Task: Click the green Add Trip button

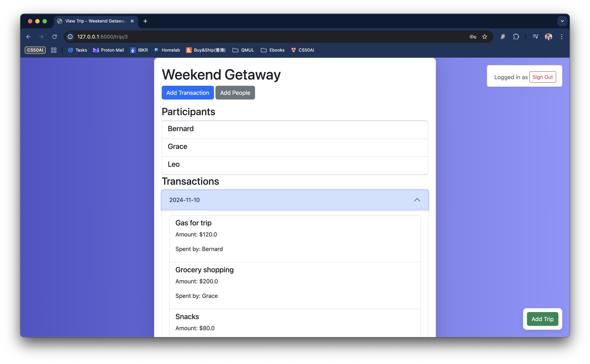Action: (x=543, y=319)
